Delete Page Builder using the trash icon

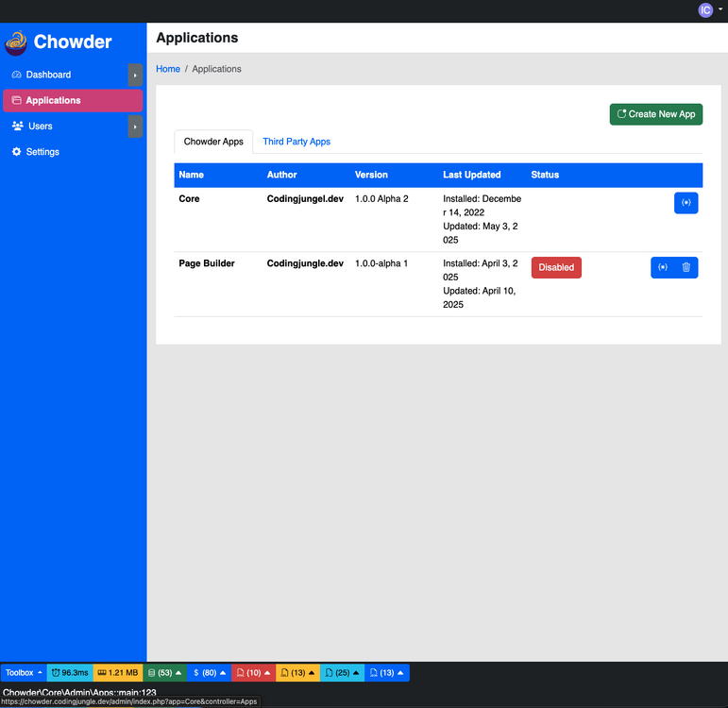686,268
